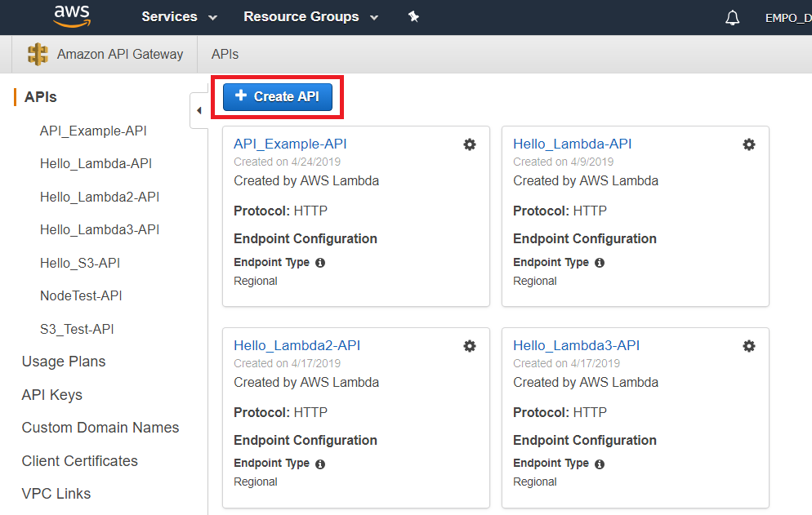Open Usage Plans in sidebar
The height and width of the screenshot is (515, 812).
click(x=64, y=362)
